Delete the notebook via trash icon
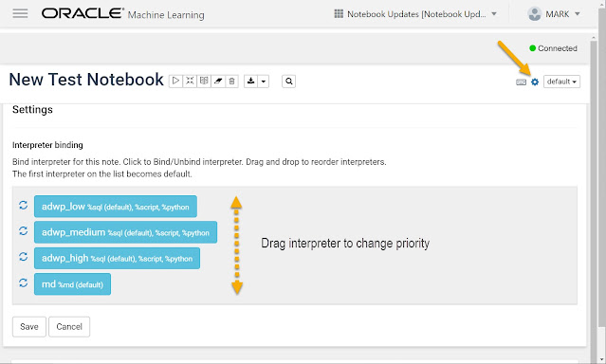The width and height of the screenshot is (606, 364). click(x=231, y=81)
